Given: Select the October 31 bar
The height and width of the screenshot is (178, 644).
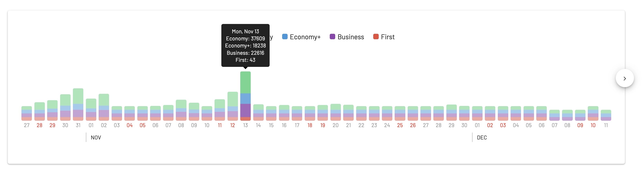Looking at the screenshot, I should click(x=78, y=104).
